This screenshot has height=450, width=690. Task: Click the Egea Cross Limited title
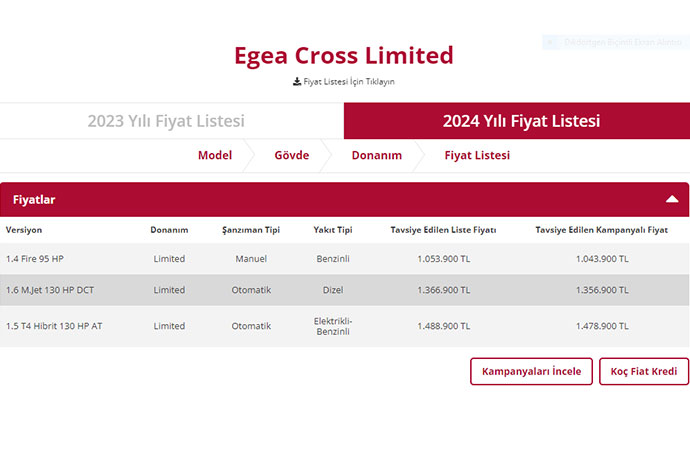click(344, 55)
